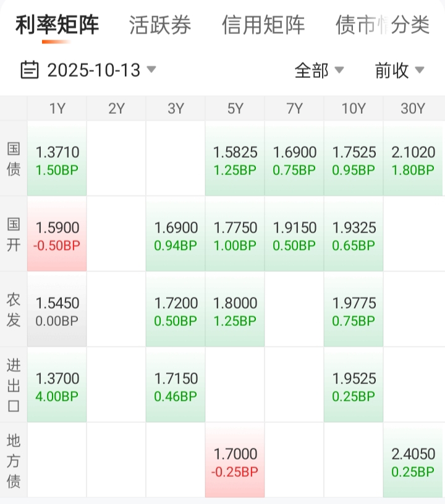Switch to the 利率矩阵 tab

coord(57,25)
